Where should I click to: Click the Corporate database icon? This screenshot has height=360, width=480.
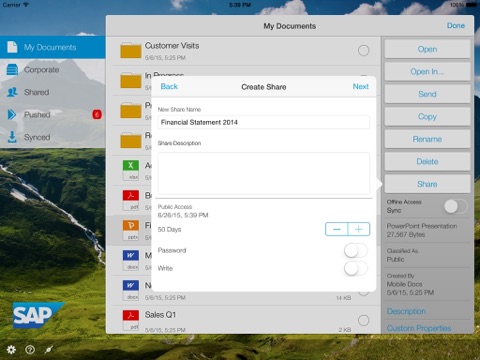[x=12, y=70]
